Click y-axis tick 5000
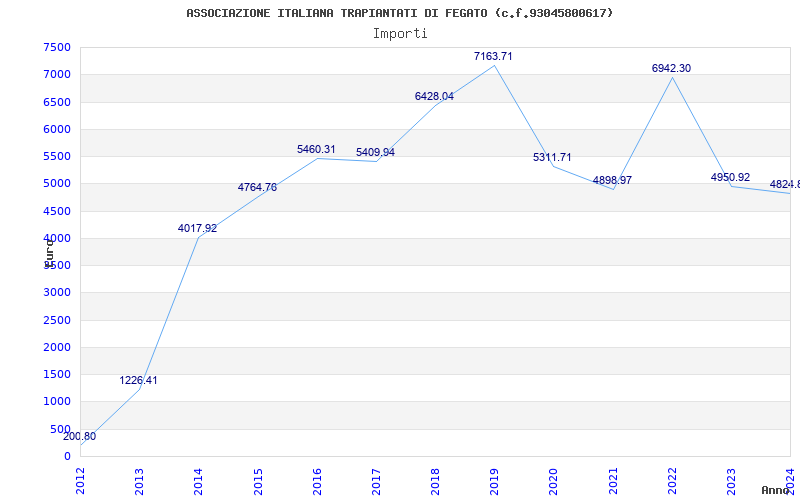Image resolution: width=800 pixels, height=500 pixels. [x=57, y=184]
